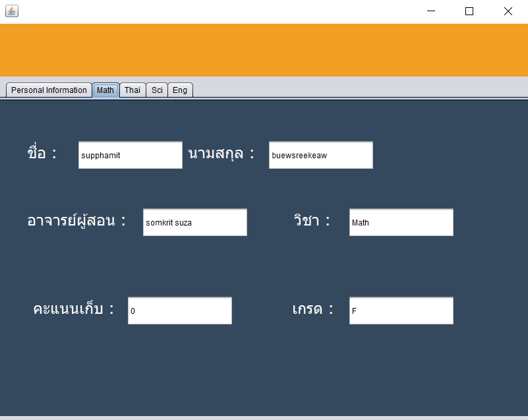This screenshot has height=420, width=528.
Task: Open the Eng tab
Action: 179,90
